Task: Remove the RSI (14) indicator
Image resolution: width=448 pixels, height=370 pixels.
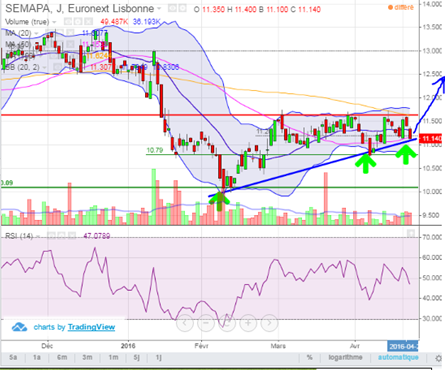Action: [x=71, y=236]
